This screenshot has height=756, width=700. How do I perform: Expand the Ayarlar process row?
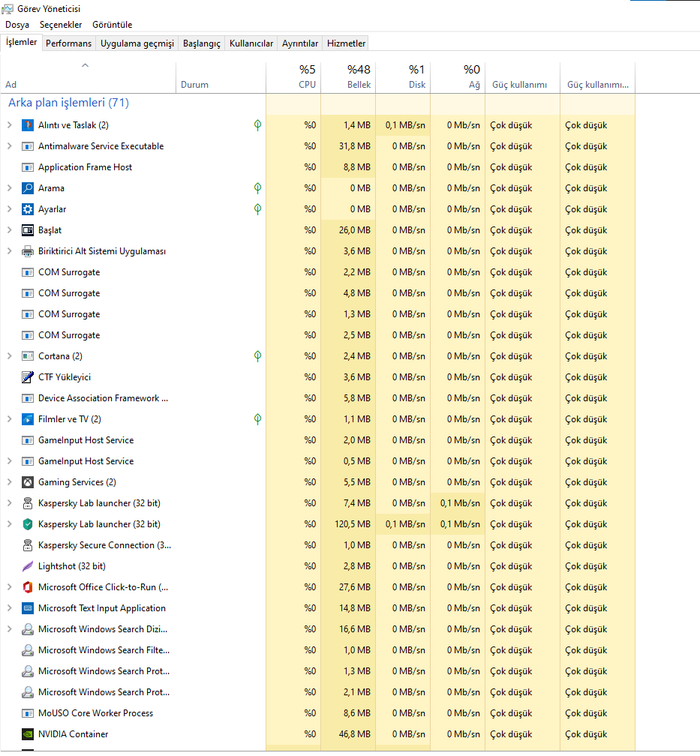click(9, 209)
